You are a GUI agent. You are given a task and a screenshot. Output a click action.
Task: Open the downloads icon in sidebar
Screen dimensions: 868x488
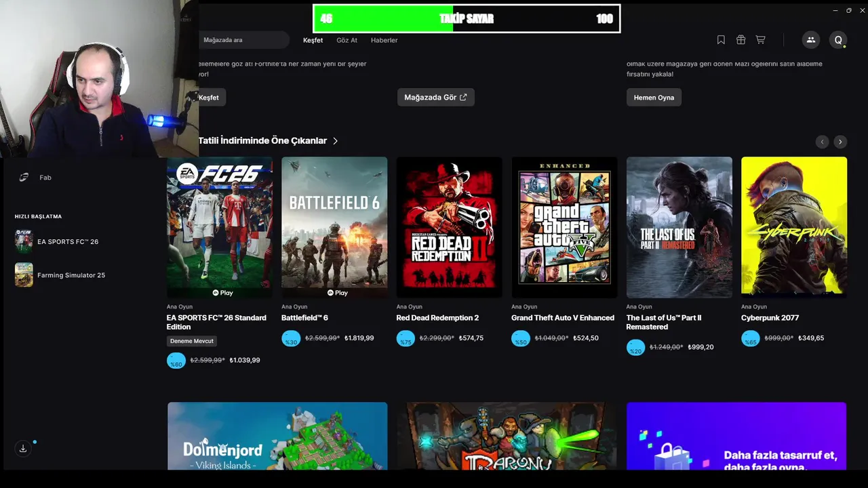[23, 448]
